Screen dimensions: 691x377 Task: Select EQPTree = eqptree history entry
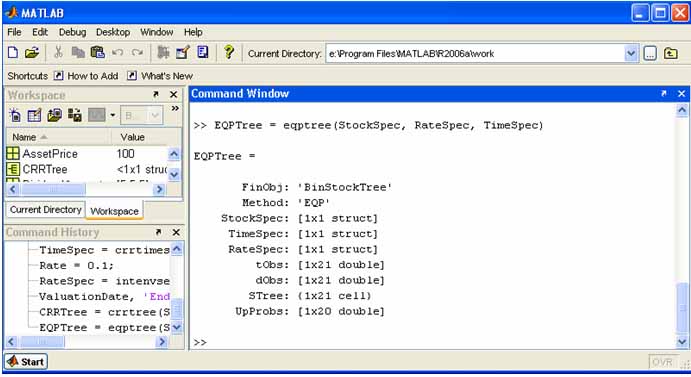pyautogui.click(x=104, y=327)
